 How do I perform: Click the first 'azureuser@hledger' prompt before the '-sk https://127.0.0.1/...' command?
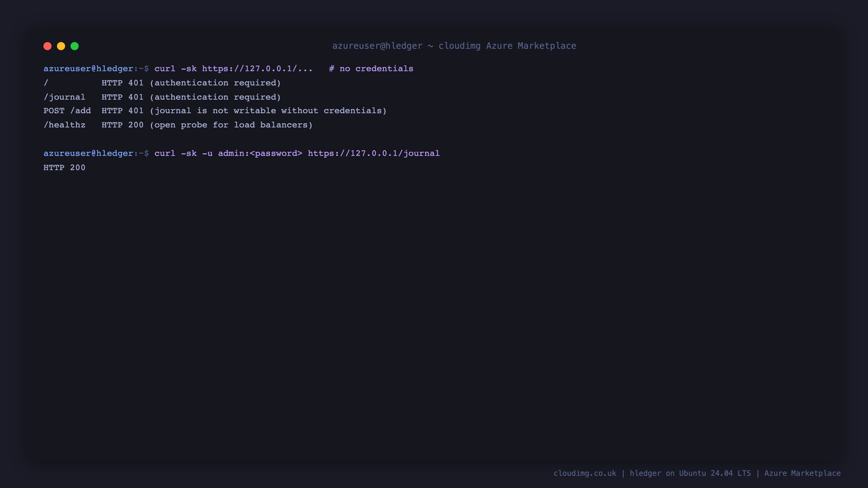click(88, 68)
